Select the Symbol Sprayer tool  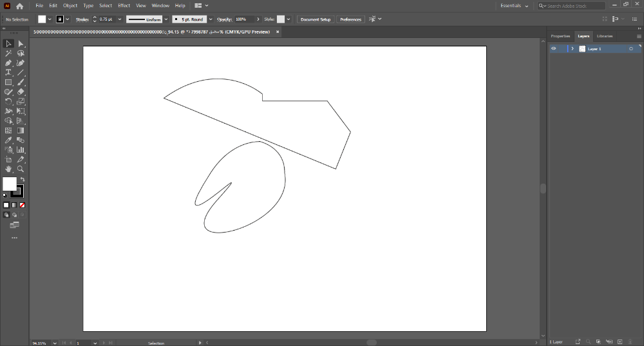pos(8,149)
